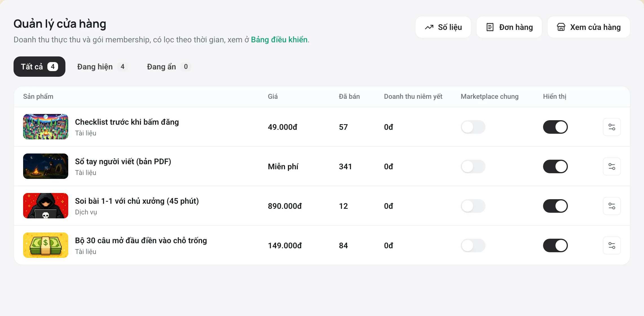This screenshot has width=644, height=316.
Task: Click the Doanh thu niêm yết column header
Action: pos(413,96)
